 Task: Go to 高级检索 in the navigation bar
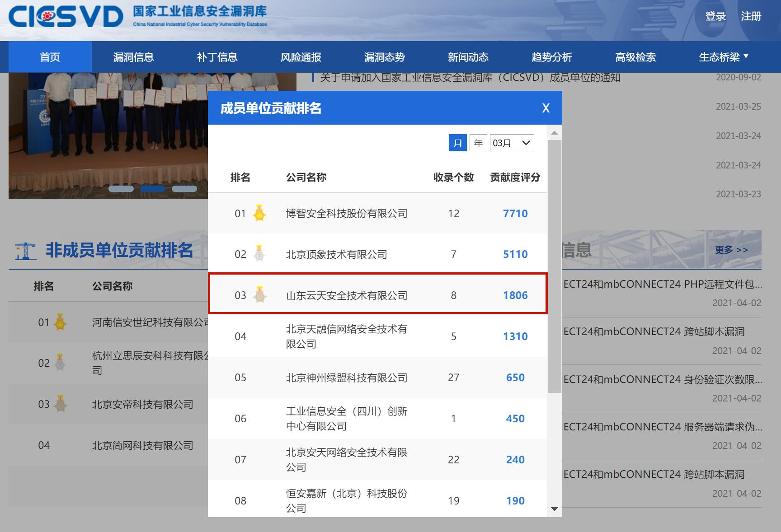(635, 57)
